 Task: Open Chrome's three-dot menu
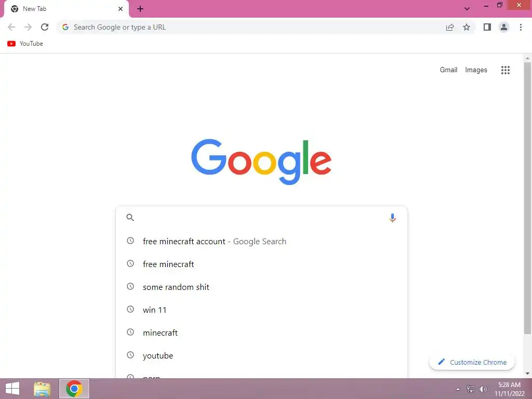[521, 27]
